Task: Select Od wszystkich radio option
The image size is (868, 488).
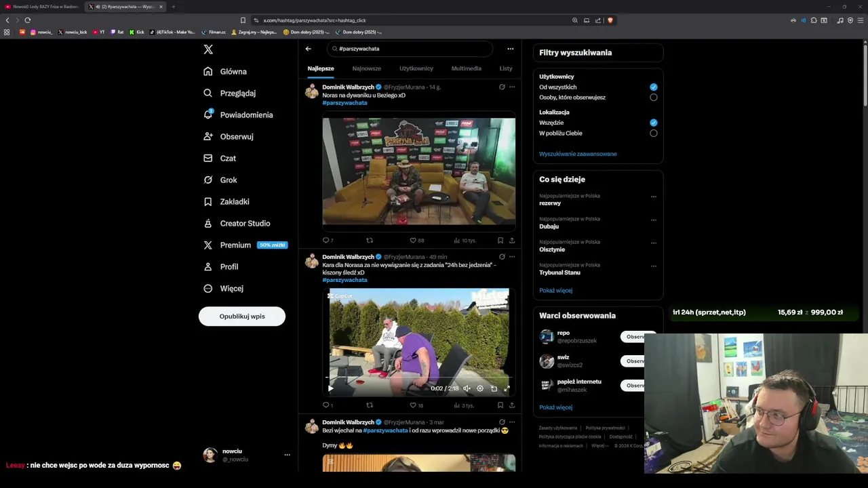Action: (x=654, y=87)
